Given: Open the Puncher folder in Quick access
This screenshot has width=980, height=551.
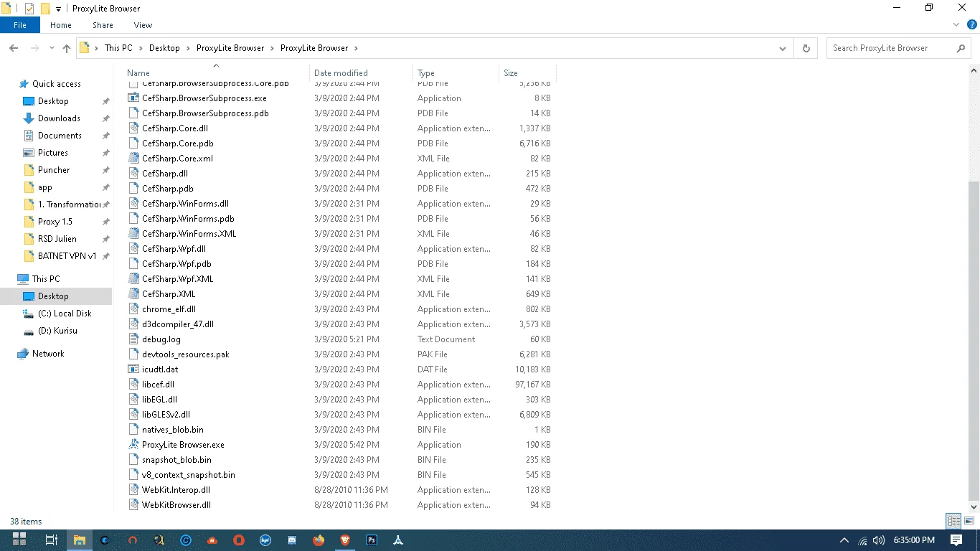Looking at the screenshot, I should tap(54, 170).
